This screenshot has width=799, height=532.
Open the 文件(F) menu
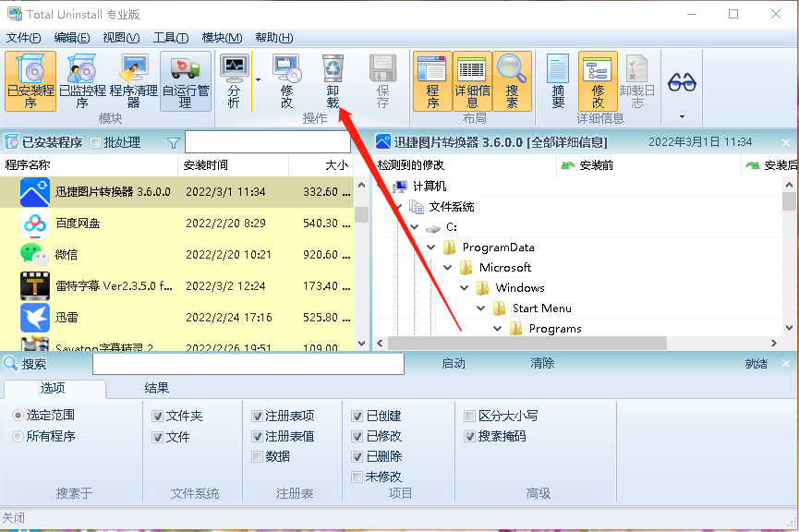click(x=23, y=38)
